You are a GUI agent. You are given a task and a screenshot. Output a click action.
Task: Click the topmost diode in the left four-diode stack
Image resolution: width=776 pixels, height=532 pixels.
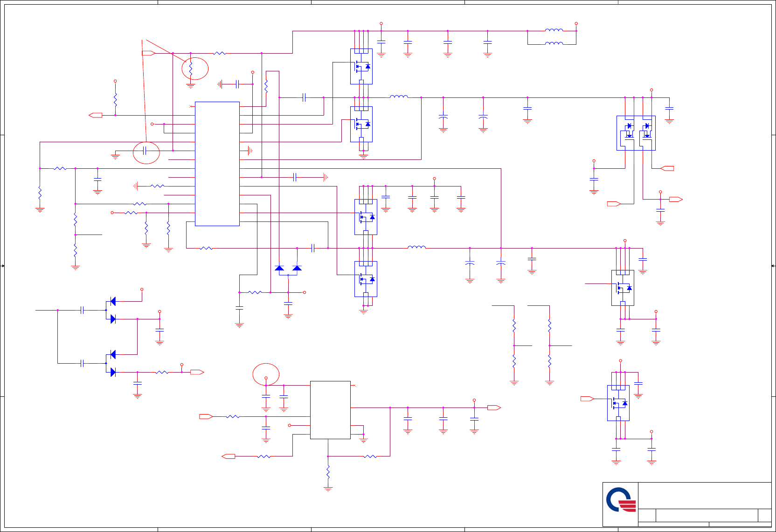pos(113,301)
